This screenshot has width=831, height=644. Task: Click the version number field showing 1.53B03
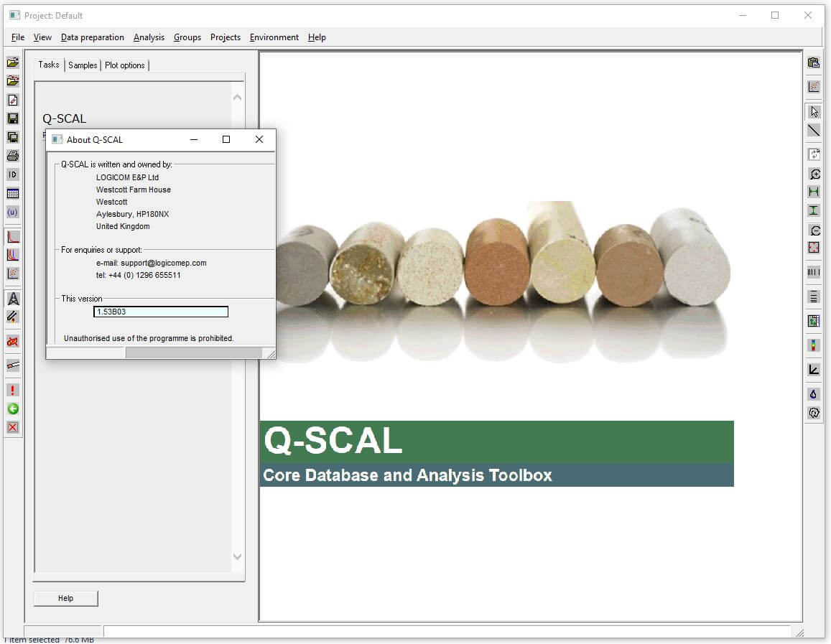(159, 311)
